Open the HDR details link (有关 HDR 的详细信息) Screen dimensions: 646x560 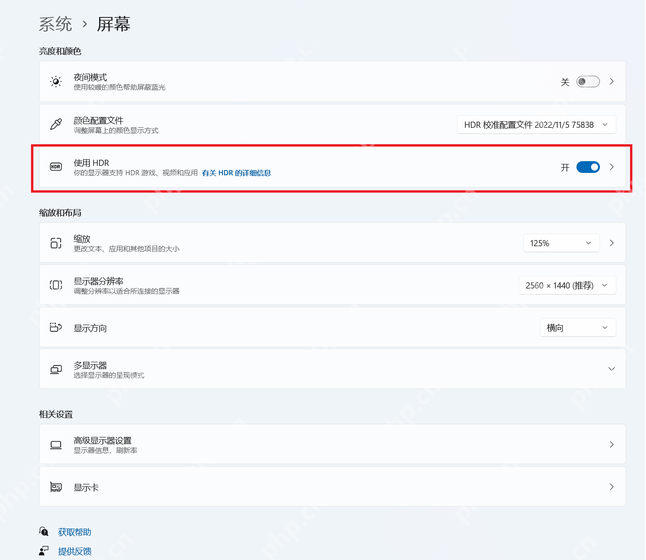(x=236, y=173)
